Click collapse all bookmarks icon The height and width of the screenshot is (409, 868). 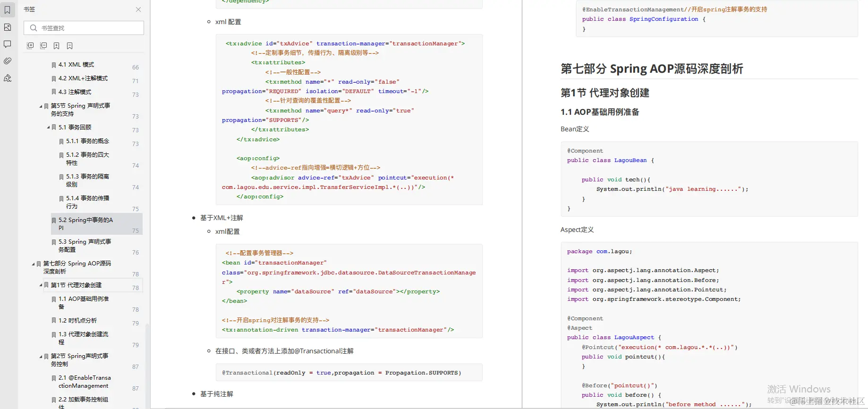pyautogui.click(x=43, y=46)
